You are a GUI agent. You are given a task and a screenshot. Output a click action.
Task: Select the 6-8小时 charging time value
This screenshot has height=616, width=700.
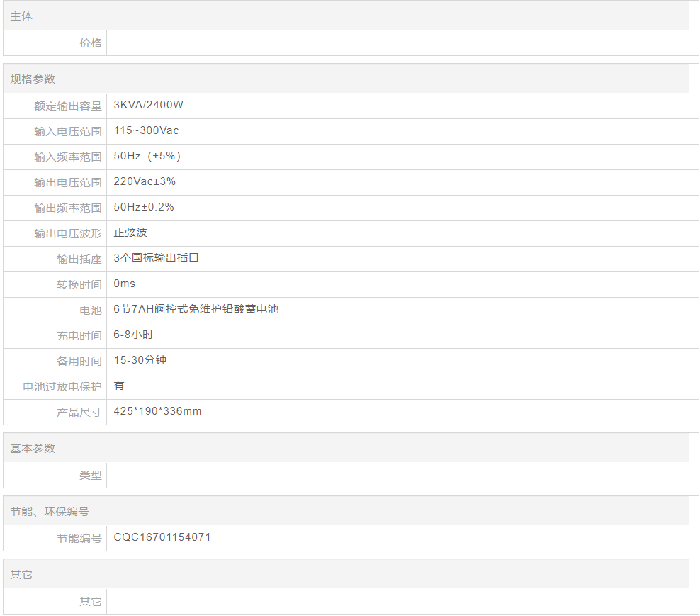133,335
